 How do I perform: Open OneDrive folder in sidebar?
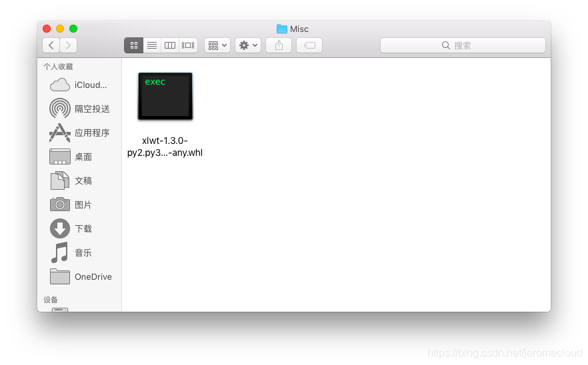coord(79,276)
